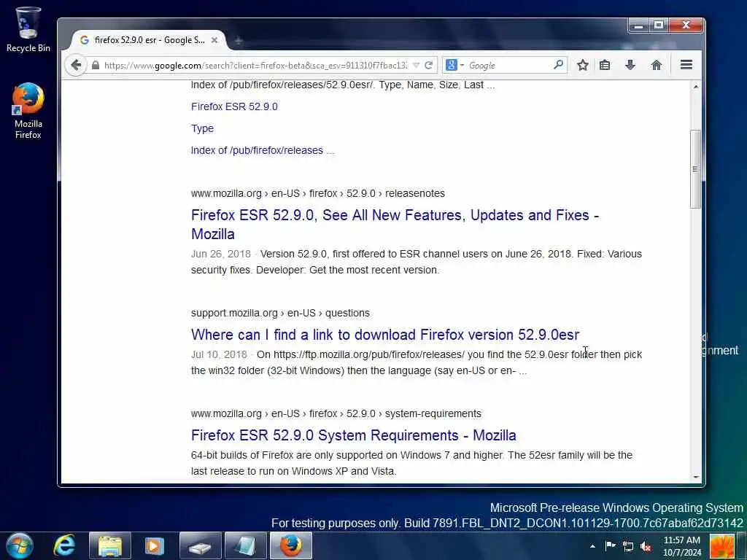Select the Mozilla Firefox desktop shortcut
Viewport: 747px width, 560px height.
point(28,111)
